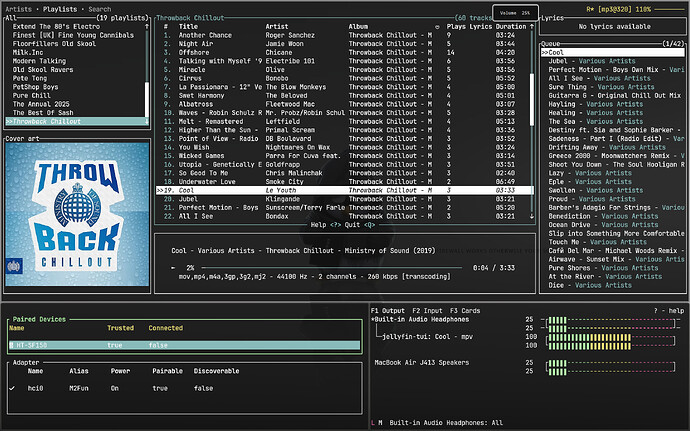Click the play state icon beside 2%
Screen dimensions: 690x431
[x=173, y=268]
